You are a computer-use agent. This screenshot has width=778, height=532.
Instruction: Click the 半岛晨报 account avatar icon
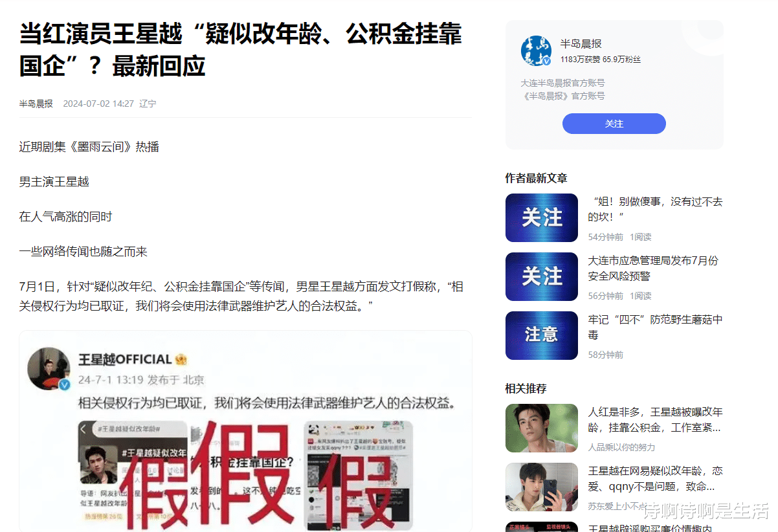(536, 50)
